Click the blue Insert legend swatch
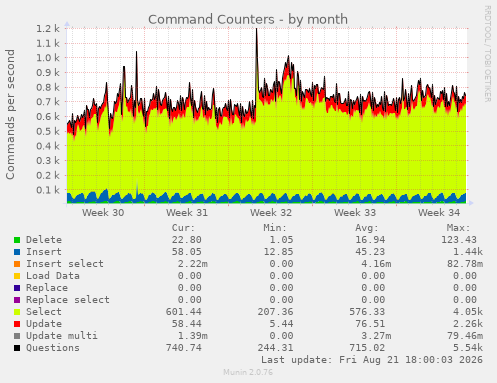The height and width of the screenshot is (383, 497). coord(17,252)
